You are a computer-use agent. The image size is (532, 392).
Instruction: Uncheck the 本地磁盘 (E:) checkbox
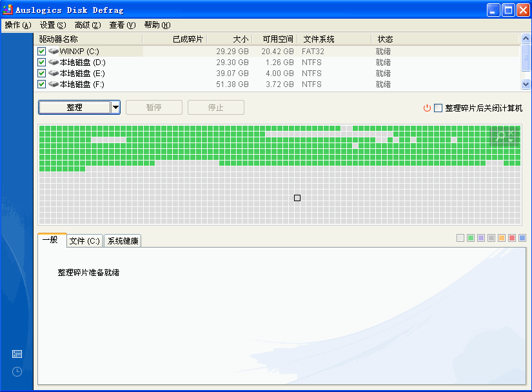[x=41, y=73]
